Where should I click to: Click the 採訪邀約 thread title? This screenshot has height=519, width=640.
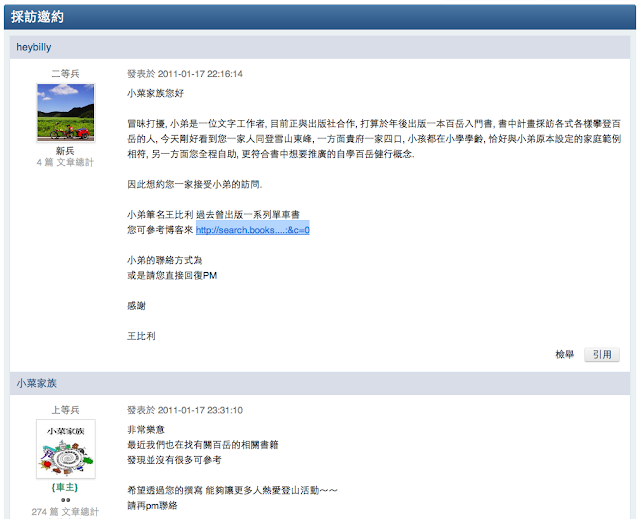click(37, 17)
